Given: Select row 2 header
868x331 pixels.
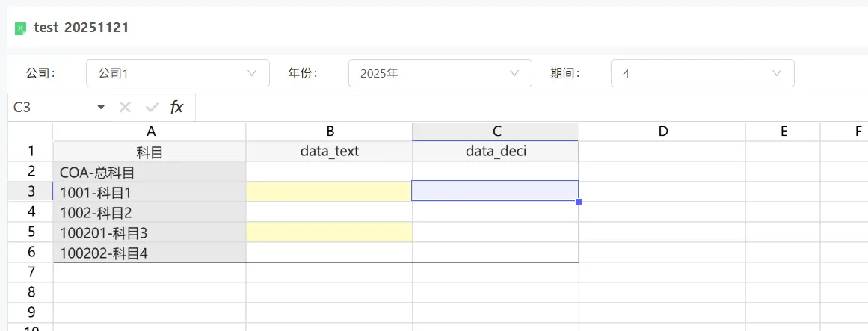Looking at the screenshot, I should (x=31, y=172).
